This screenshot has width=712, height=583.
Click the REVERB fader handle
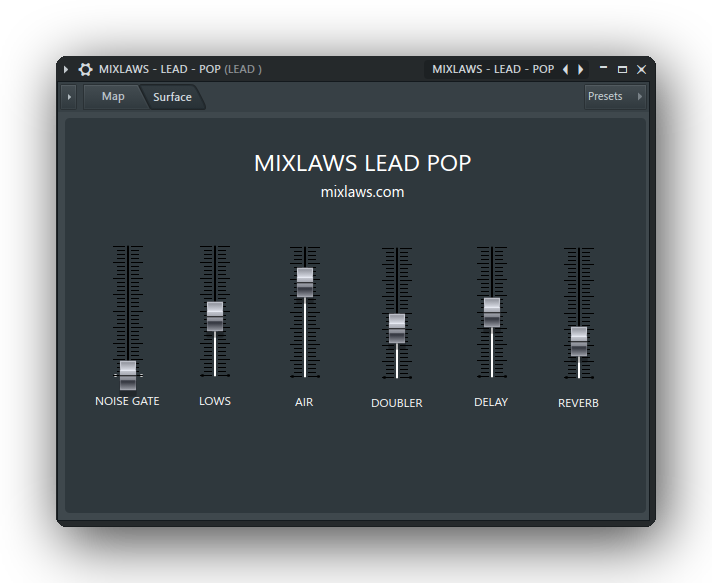(579, 341)
